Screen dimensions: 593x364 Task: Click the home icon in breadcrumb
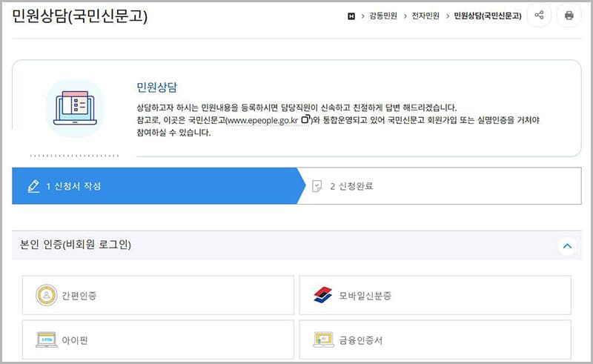pyautogui.click(x=351, y=16)
